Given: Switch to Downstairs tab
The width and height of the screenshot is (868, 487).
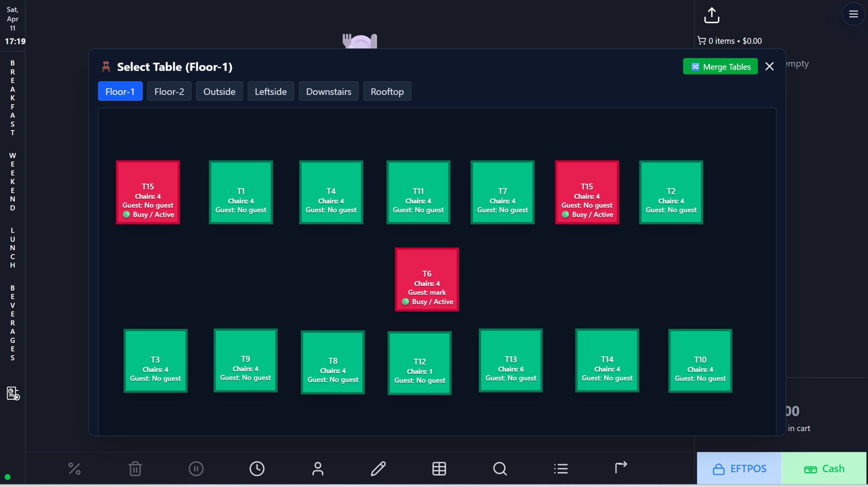Looking at the screenshot, I should pyautogui.click(x=329, y=91).
